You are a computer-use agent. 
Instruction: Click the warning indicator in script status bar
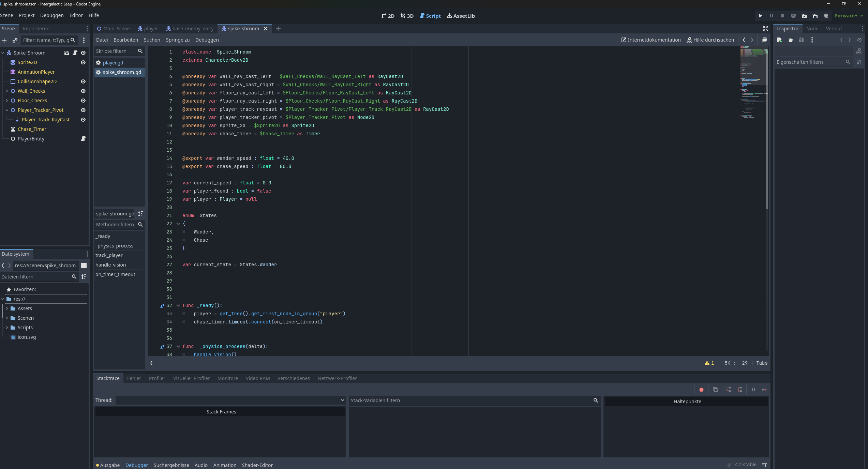[x=709, y=363]
